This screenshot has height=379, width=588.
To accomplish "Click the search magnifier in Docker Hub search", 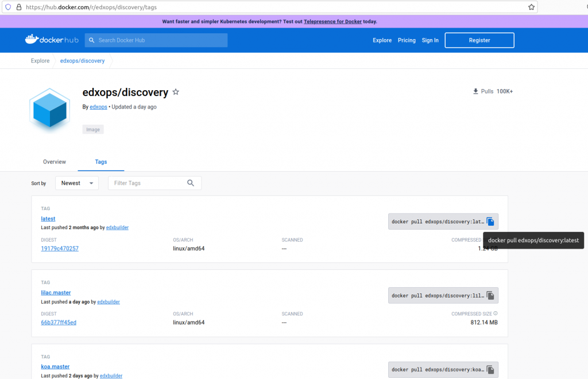I will (x=91, y=40).
